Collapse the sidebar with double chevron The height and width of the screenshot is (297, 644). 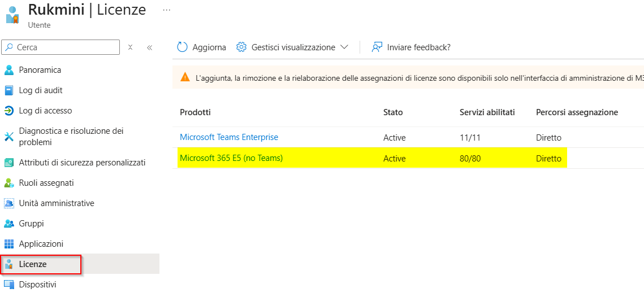click(149, 47)
